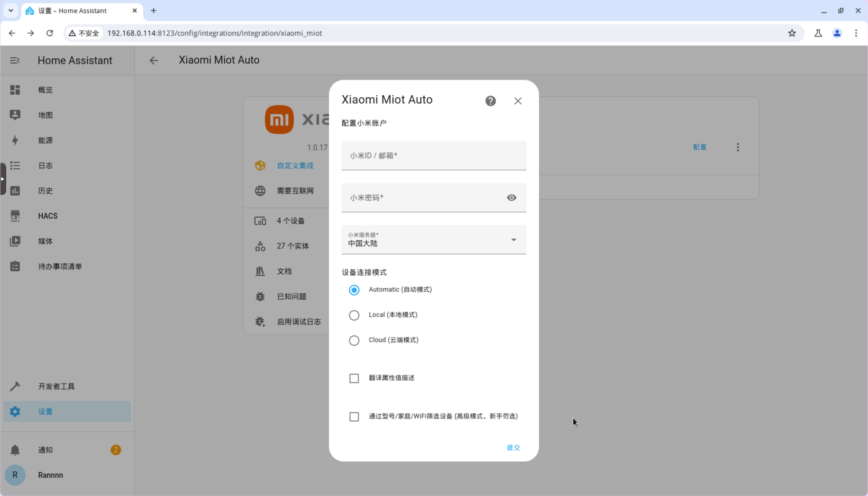Open the 日志 logbook sidebar item
This screenshot has width=868, height=496.
[45, 165]
